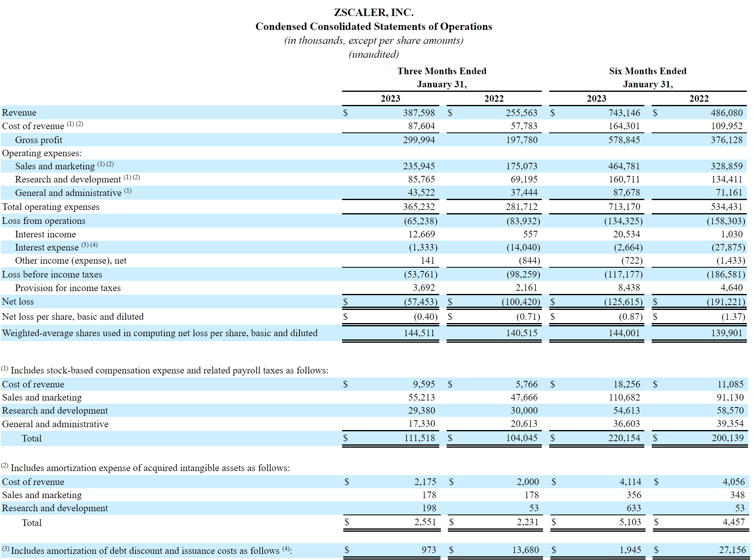The image size is (753, 560).
Task: Select debt discount amortization value 27,156
Action: [x=732, y=550]
